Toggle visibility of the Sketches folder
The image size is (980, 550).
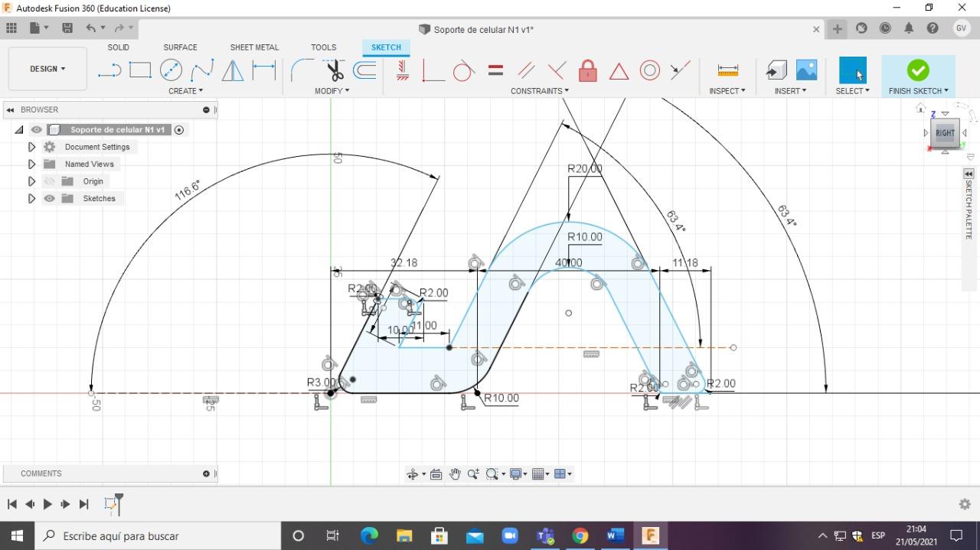point(50,199)
